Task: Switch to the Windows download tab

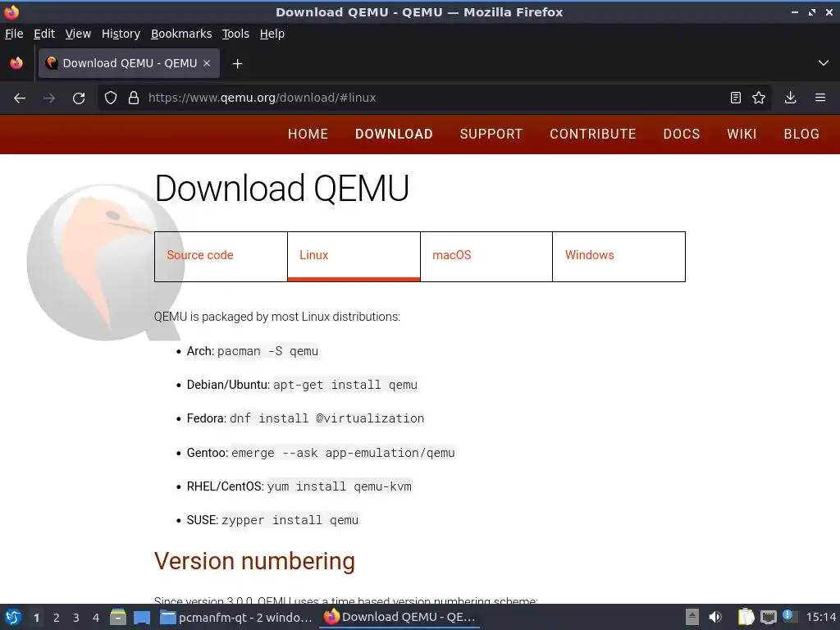Action: click(619, 257)
